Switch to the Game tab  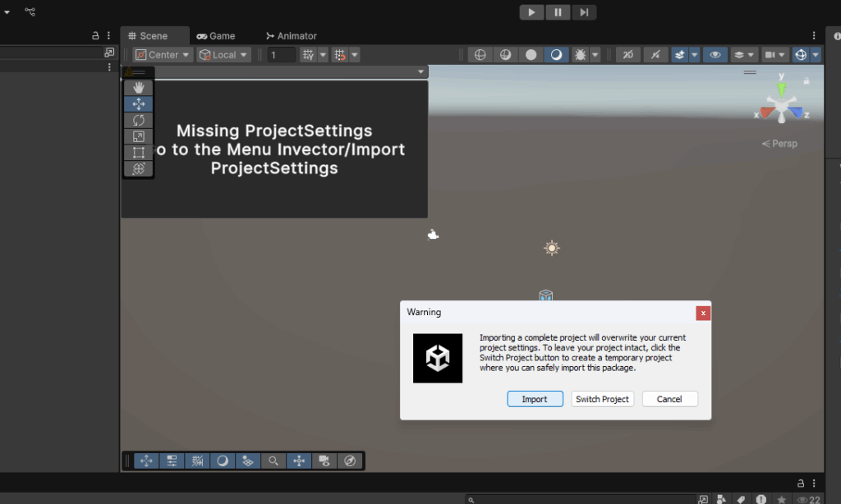point(216,36)
